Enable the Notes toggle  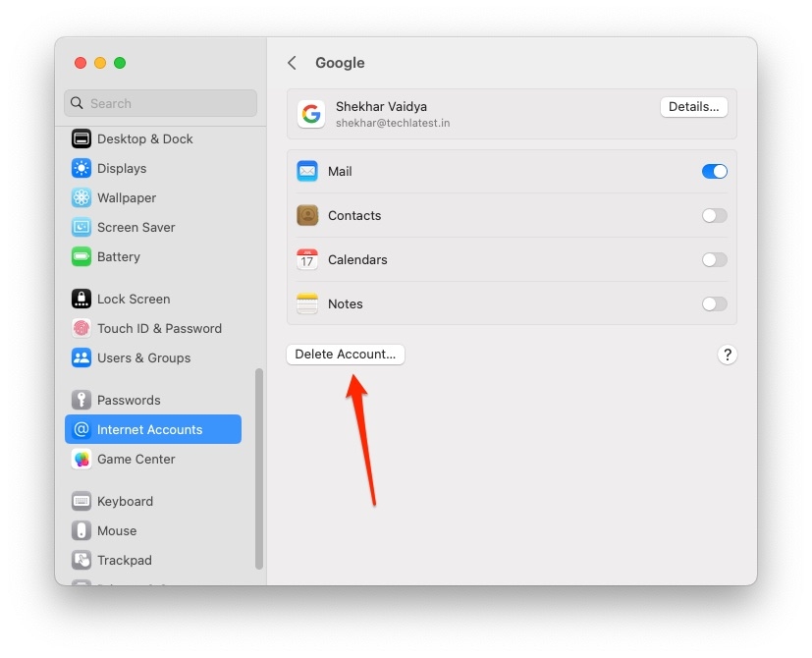[715, 303]
